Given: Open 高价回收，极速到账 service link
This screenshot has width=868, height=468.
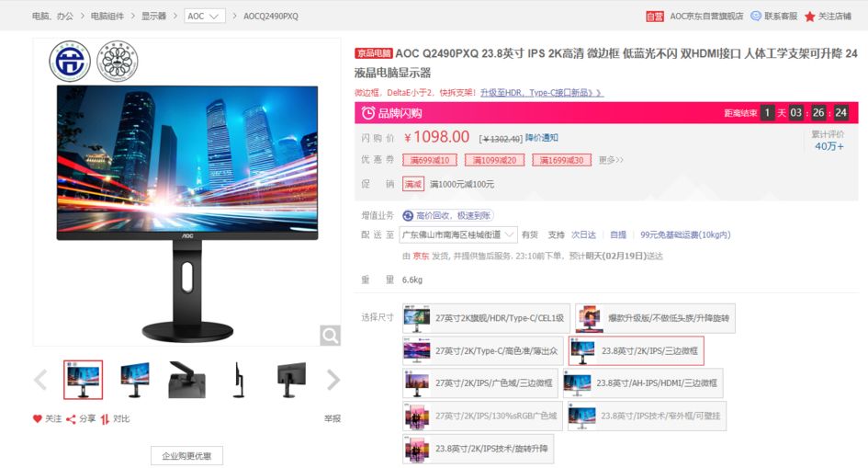Looking at the screenshot, I should (453, 215).
